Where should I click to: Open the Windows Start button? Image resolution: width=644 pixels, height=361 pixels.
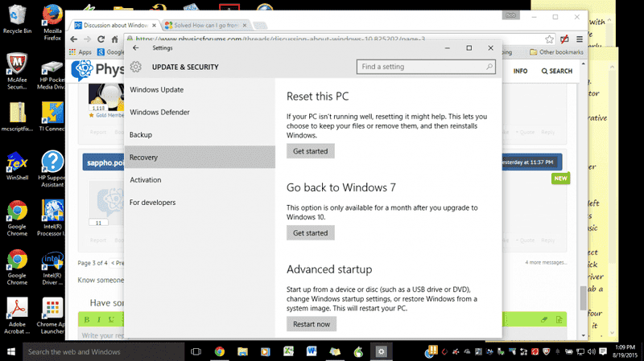click(x=11, y=351)
